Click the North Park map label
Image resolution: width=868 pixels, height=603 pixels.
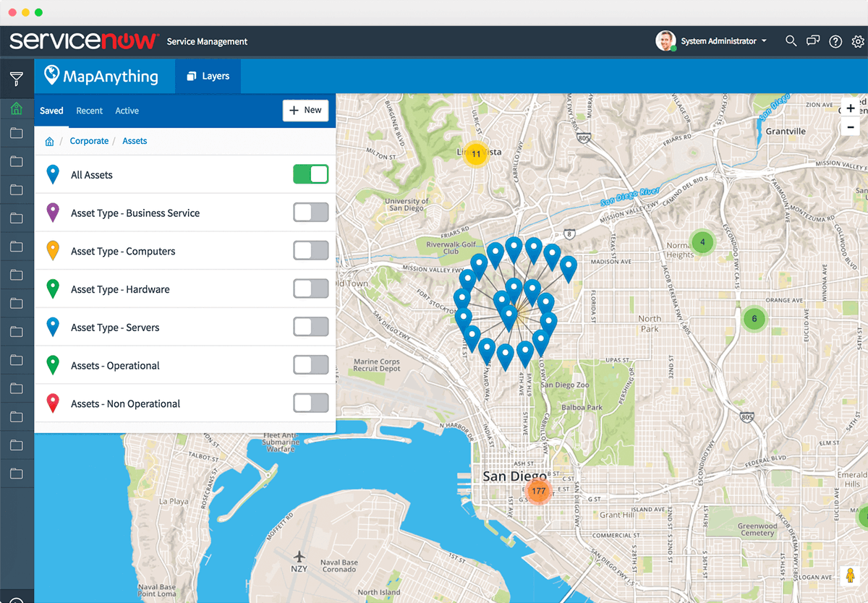tap(650, 323)
